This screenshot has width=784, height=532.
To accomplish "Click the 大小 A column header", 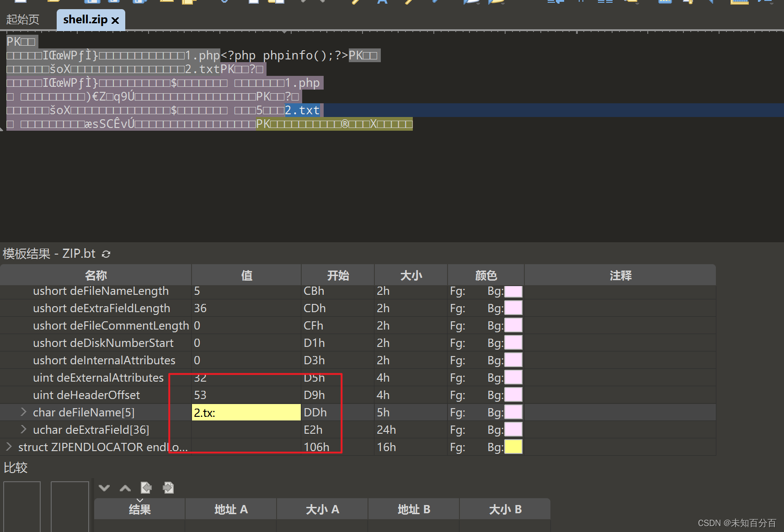I will [322, 509].
